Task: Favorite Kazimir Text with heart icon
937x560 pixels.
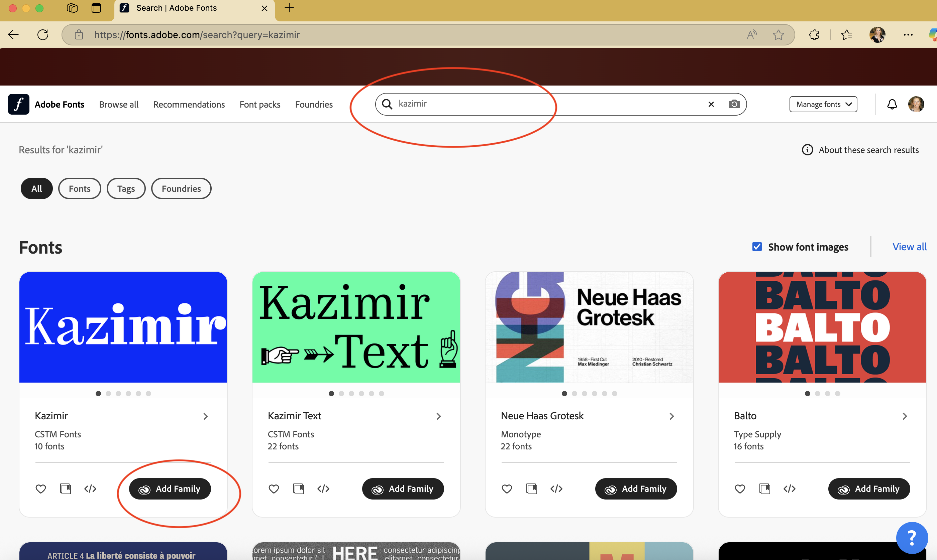Action: pyautogui.click(x=274, y=489)
